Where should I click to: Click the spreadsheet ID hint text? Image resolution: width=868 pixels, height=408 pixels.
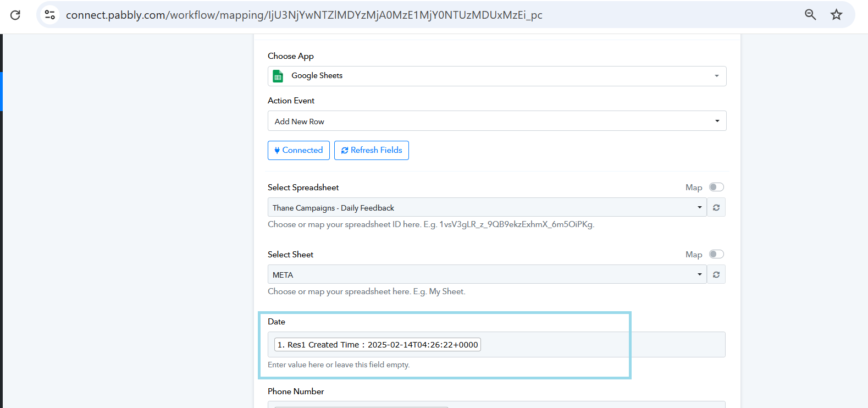point(431,224)
